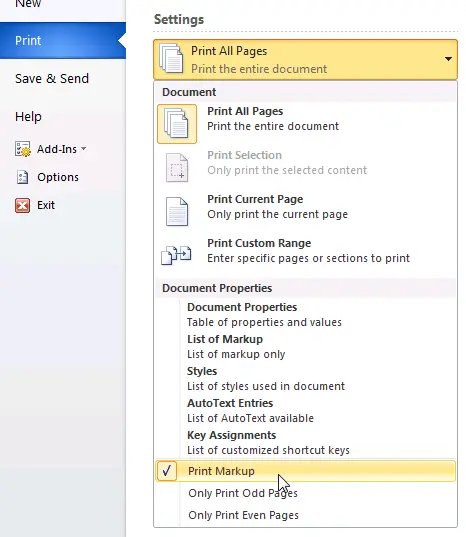The width and height of the screenshot is (466, 537).
Task: Uncheck the Print Markup checkmark
Action: click(x=167, y=471)
